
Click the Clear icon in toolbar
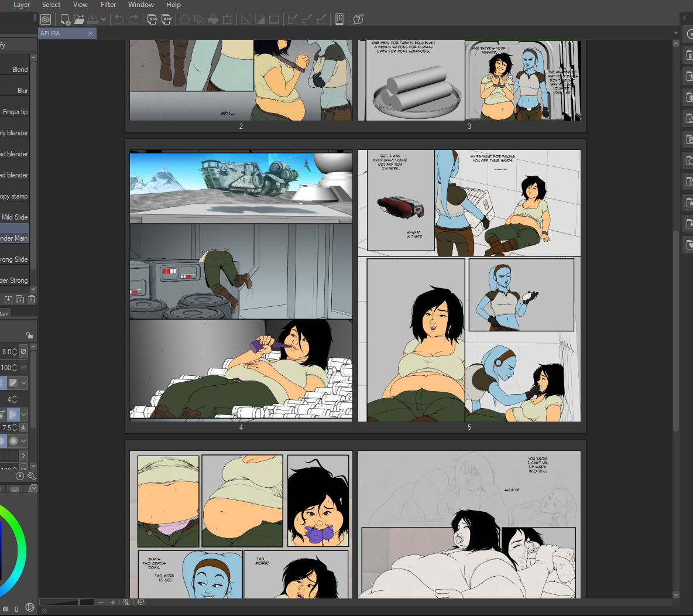(x=185, y=19)
